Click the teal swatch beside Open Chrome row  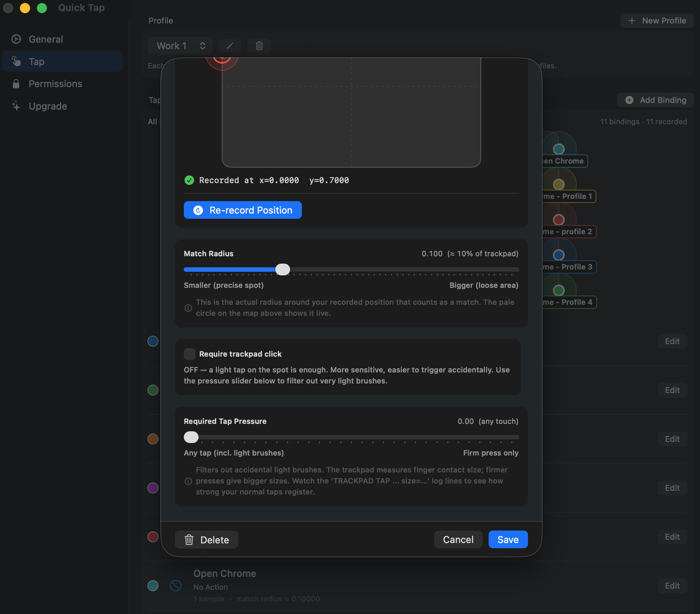[153, 586]
